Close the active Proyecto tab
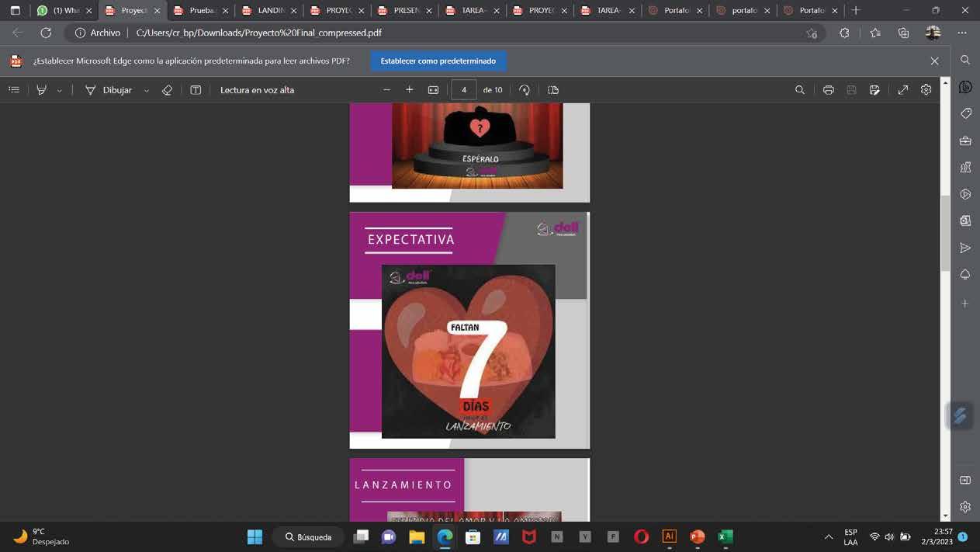Viewport: 980px width, 552px height. [157, 11]
